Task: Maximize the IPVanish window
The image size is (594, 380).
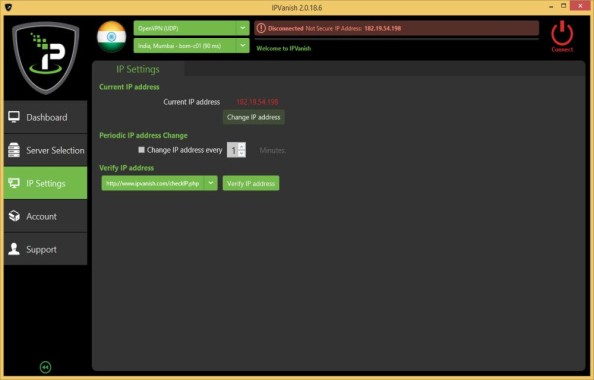Action: [x=564, y=6]
